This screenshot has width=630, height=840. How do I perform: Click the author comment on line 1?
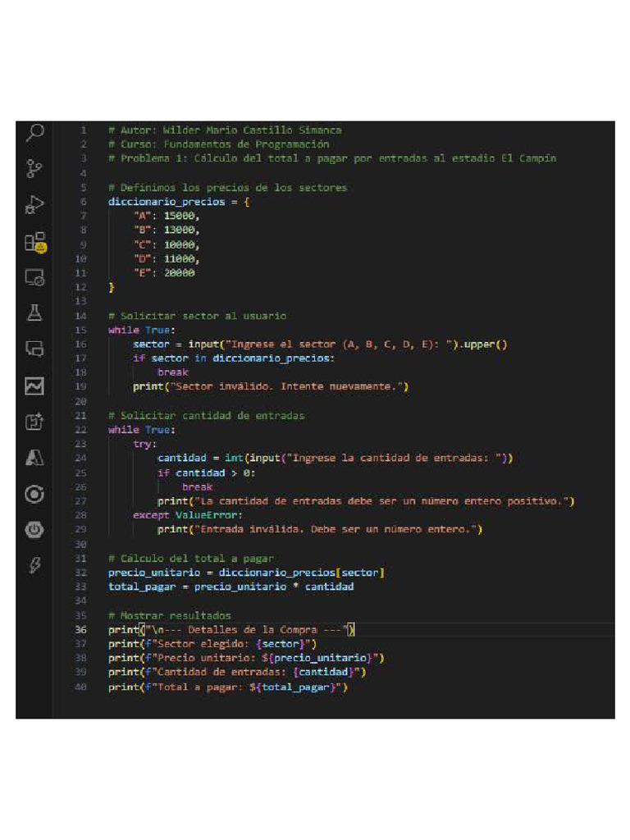tap(225, 130)
